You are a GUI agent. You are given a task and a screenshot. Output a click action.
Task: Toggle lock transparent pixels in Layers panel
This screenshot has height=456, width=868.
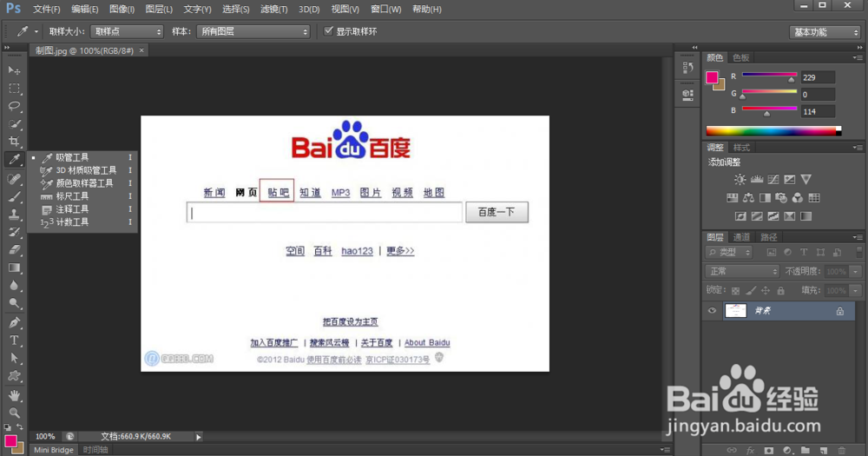pyautogui.click(x=735, y=291)
